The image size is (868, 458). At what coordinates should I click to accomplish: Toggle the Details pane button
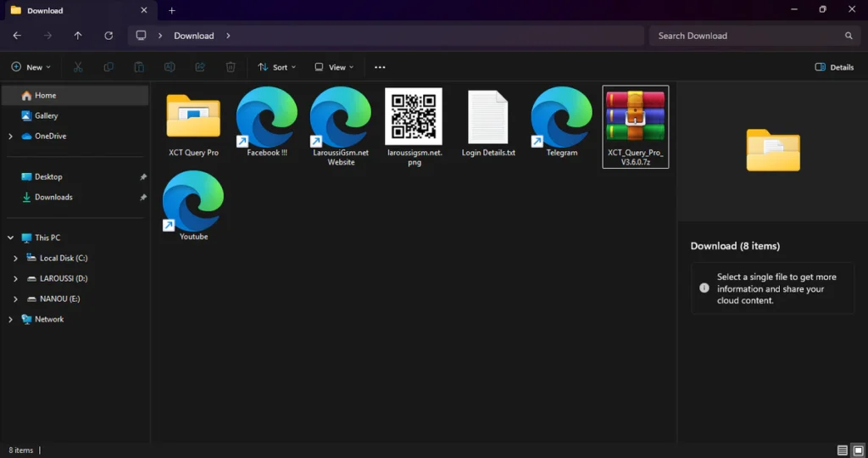(x=834, y=67)
